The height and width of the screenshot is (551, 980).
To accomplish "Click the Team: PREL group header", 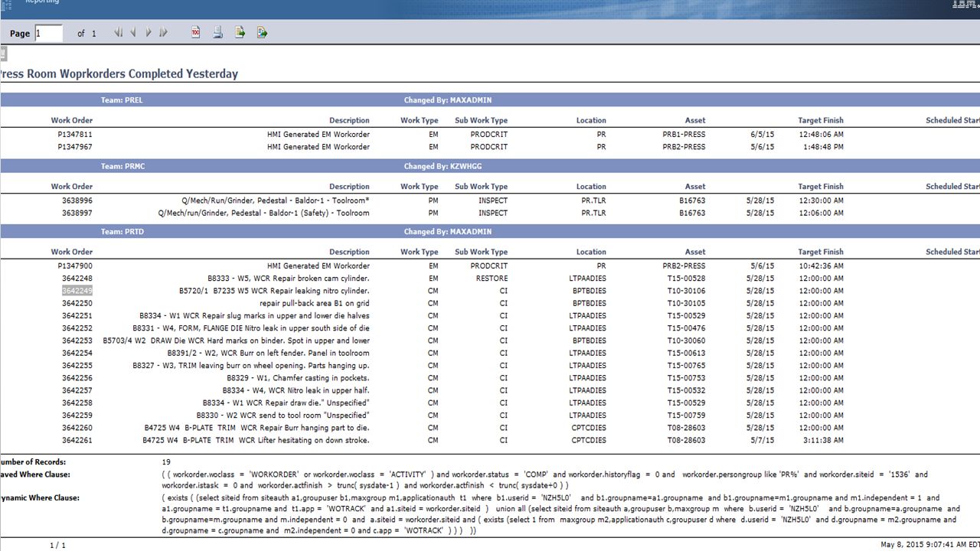I will pos(122,100).
